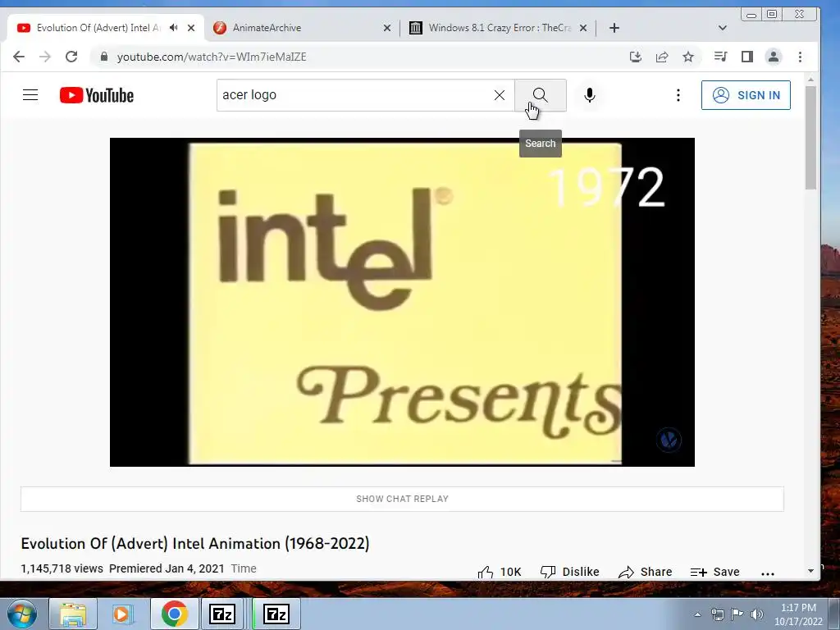
Task: Click the install app icon in address bar
Action: [636, 57]
